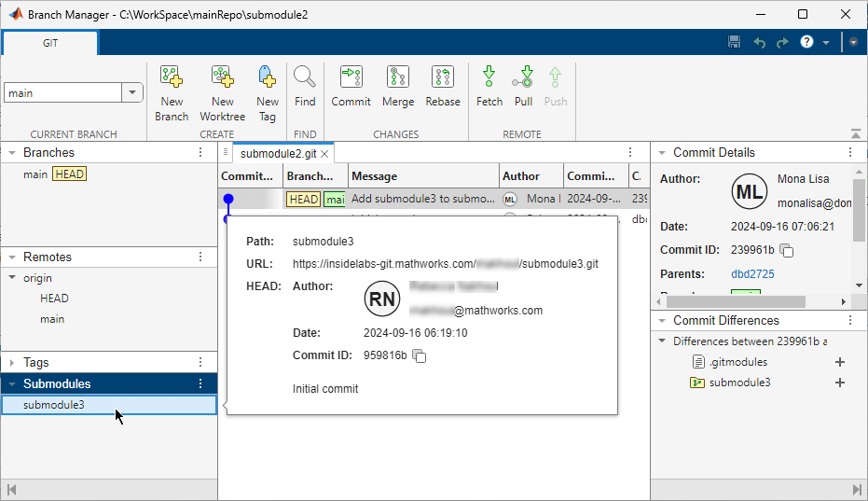Select submodule3 in Submodules list
868x501 pixels.
(54, 405)
